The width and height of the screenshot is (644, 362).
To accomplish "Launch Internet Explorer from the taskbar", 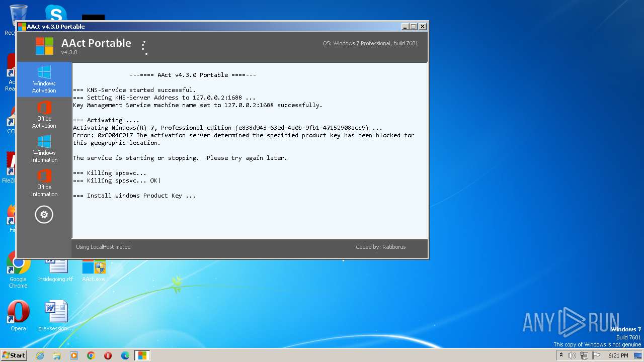I will pyautogui.click(x=40, y=355).
